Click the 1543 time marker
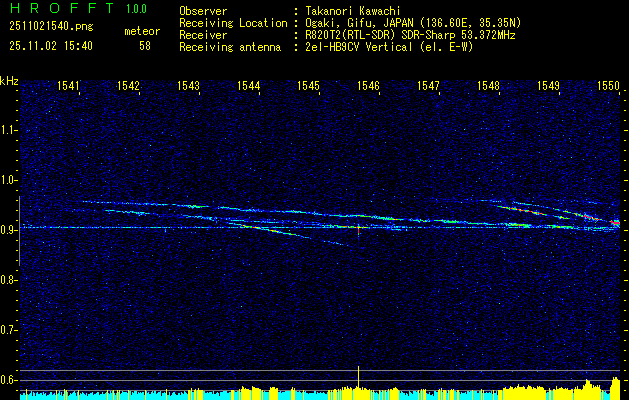Screen dimensions: 629x400 click(x=189, y=85)
